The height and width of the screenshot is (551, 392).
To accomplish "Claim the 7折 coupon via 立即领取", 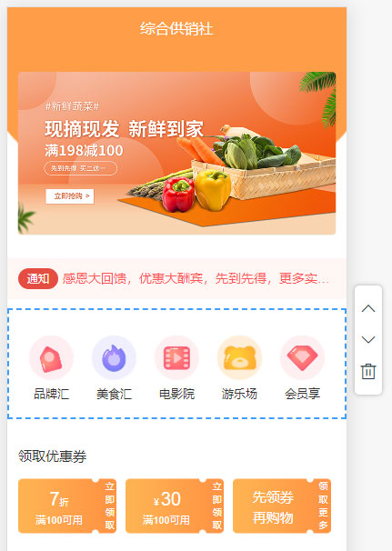I will 109,506.
